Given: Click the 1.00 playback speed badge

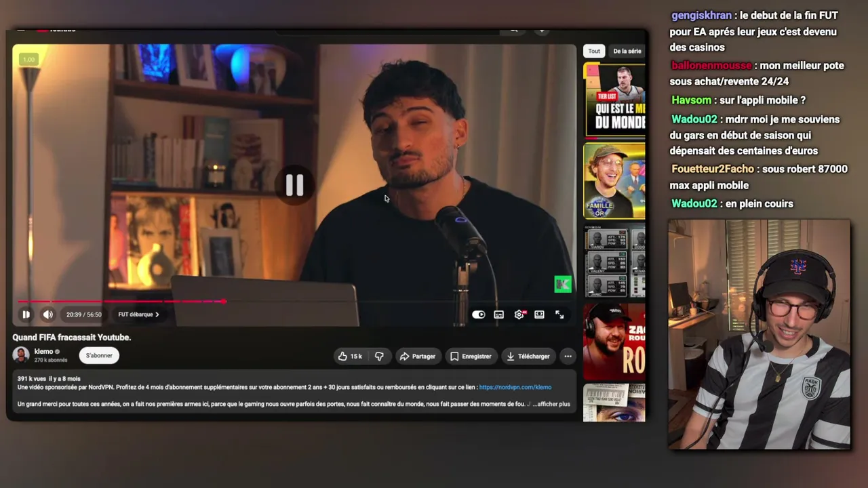Looking at the screenshot, I should click(28, 60).
